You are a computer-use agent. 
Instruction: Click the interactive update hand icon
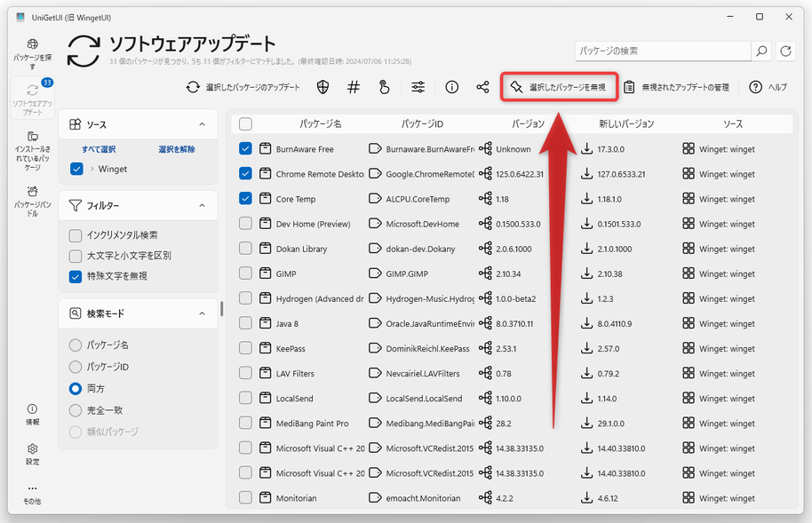[x=384, y=87]
